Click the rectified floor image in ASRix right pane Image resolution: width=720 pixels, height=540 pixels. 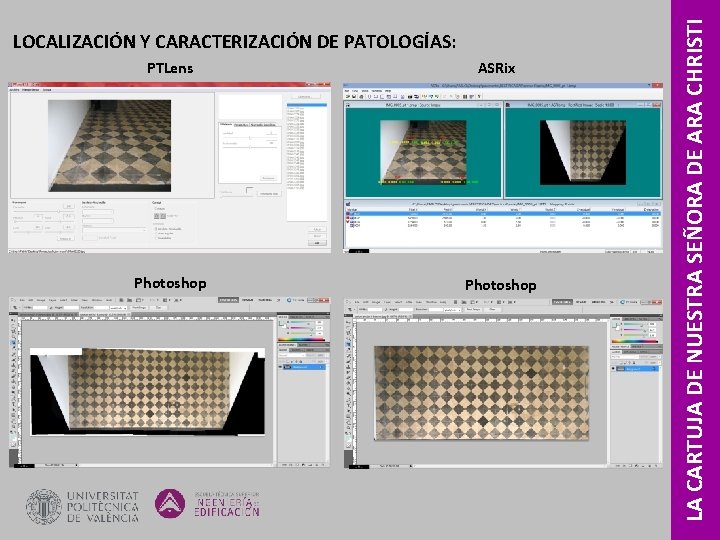click(583, 152)
